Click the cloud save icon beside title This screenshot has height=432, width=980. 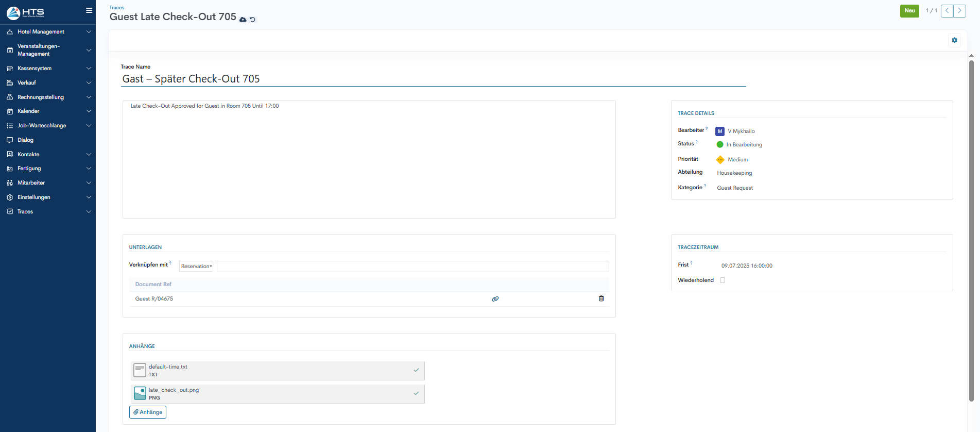pyautogui.click(x=243, y=20)
